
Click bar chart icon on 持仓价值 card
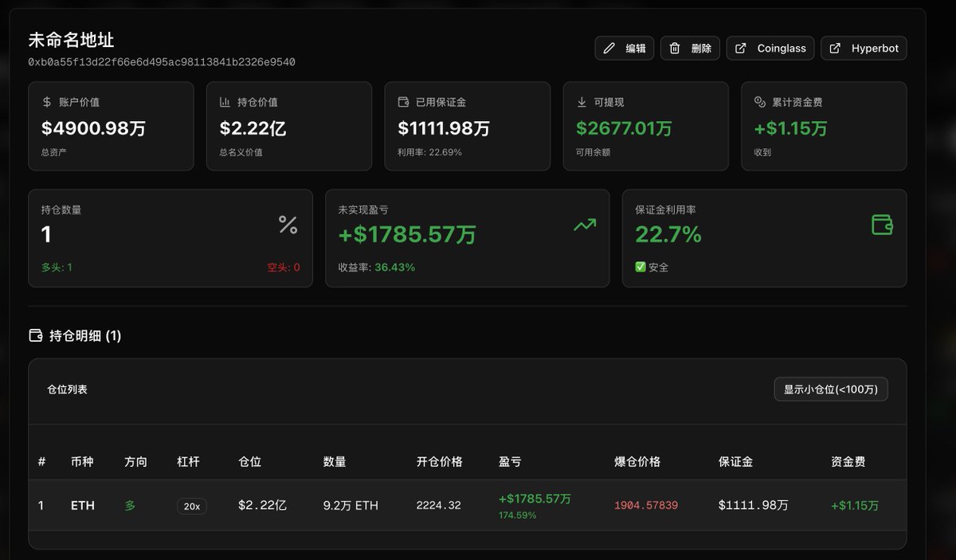pos(225,103)
